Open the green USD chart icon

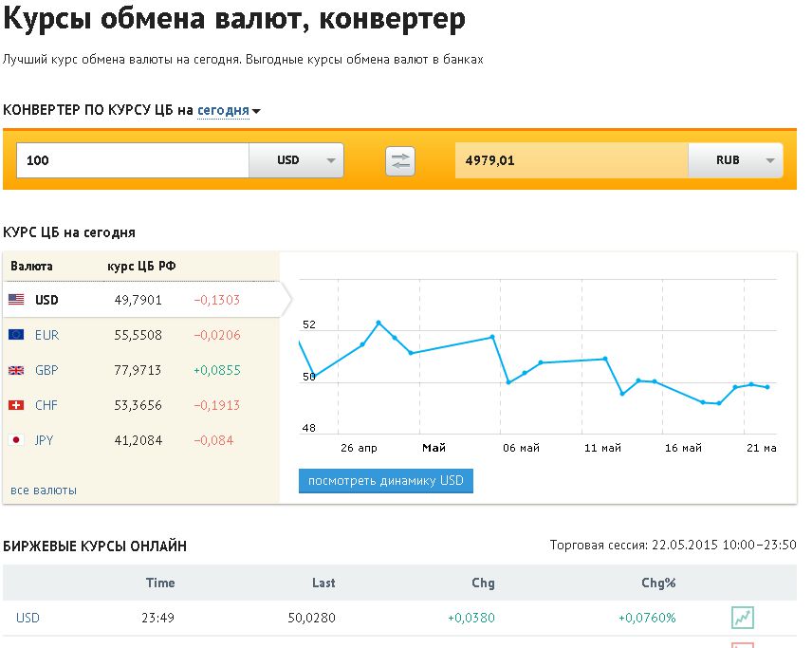click(742, 618)
